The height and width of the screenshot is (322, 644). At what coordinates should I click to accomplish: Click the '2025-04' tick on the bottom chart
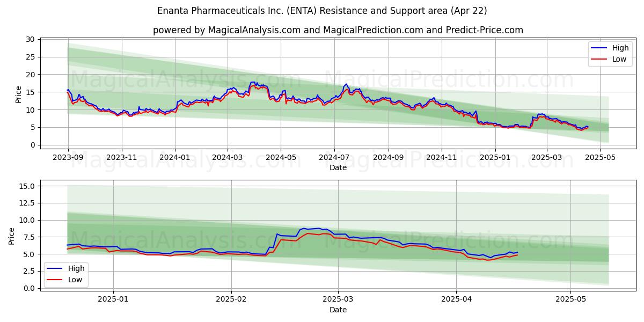coord(457,299)
